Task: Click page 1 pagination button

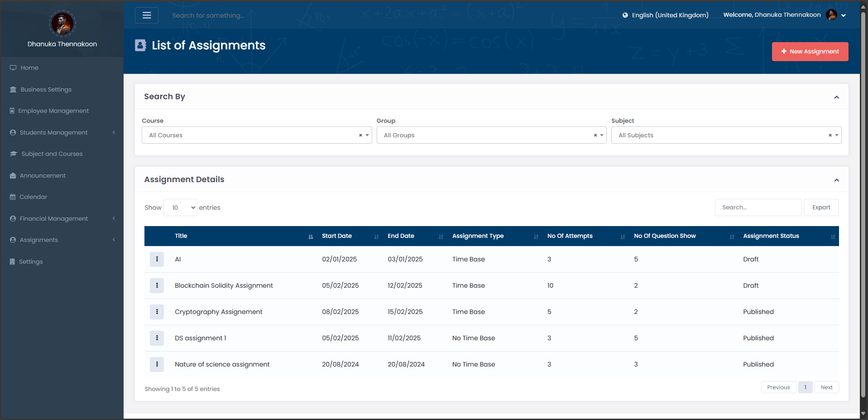Action: click(x=805, y=387)
